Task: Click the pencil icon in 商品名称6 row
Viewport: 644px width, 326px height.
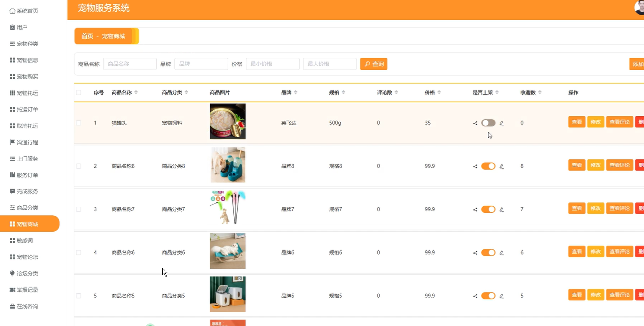Action: pyautogui.click(x=502, y=253)
